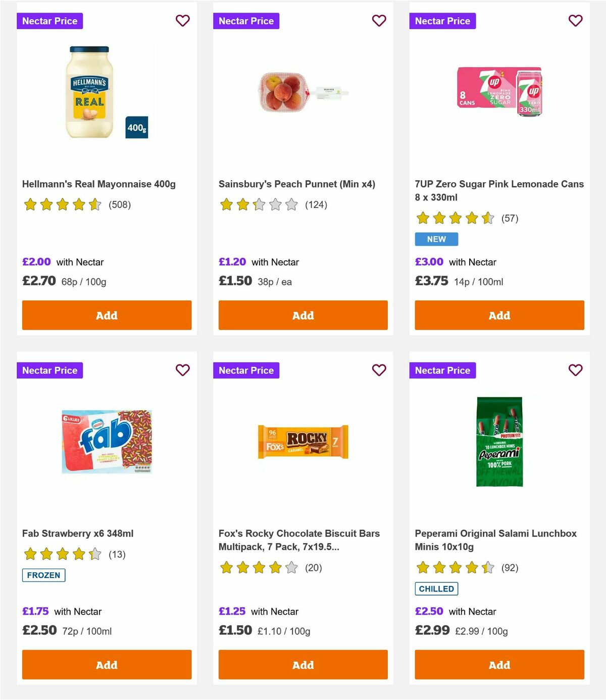Screen dimensions: 606x700
Task: Favourite the Hellmann's Real Mayonnaise product
Action: tap(182, 21)
